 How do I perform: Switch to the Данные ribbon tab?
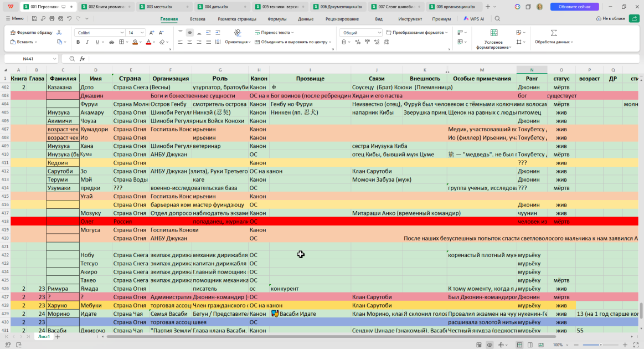(x=306, y=19)
